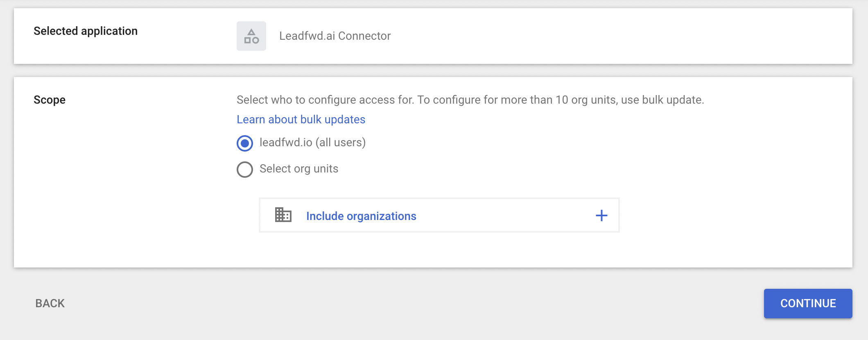Open the Include organizations text link

click(361, 216)
